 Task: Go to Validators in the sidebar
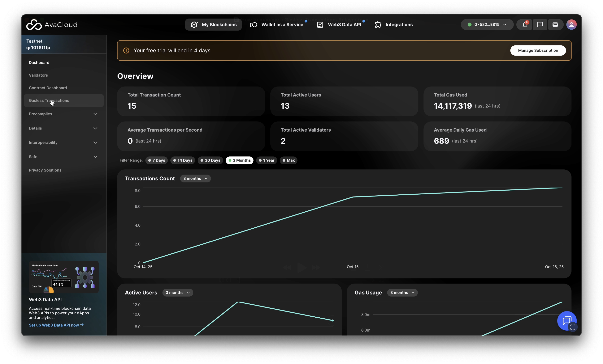pyautogui.click(x=38, y=75)
